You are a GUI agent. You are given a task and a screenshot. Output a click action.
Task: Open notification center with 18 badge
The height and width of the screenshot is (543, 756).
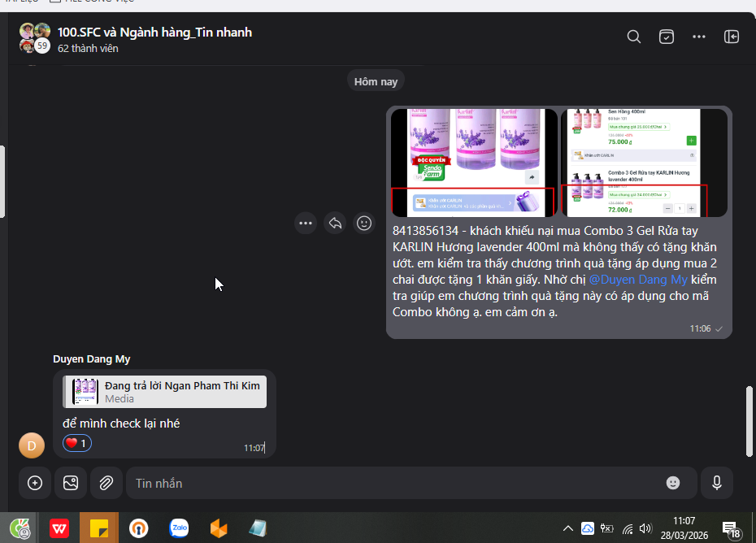click(x=731, y=529)
